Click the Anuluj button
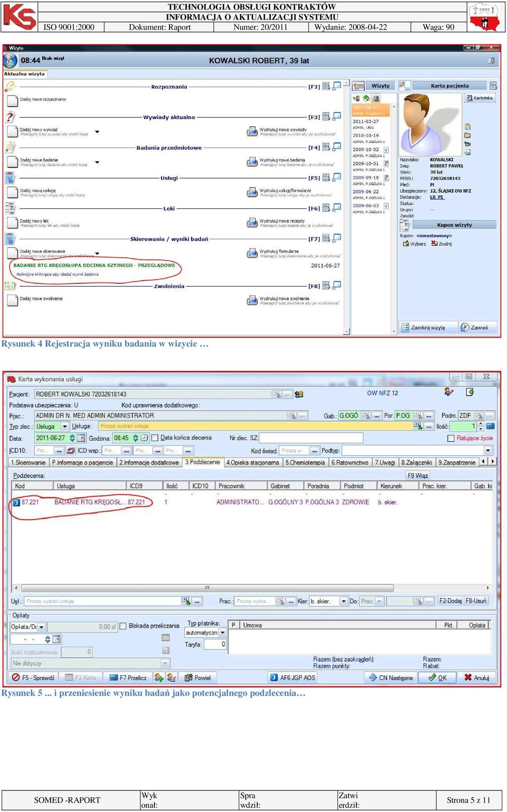This screenshot has height=812, width=507. click(476, 677)
